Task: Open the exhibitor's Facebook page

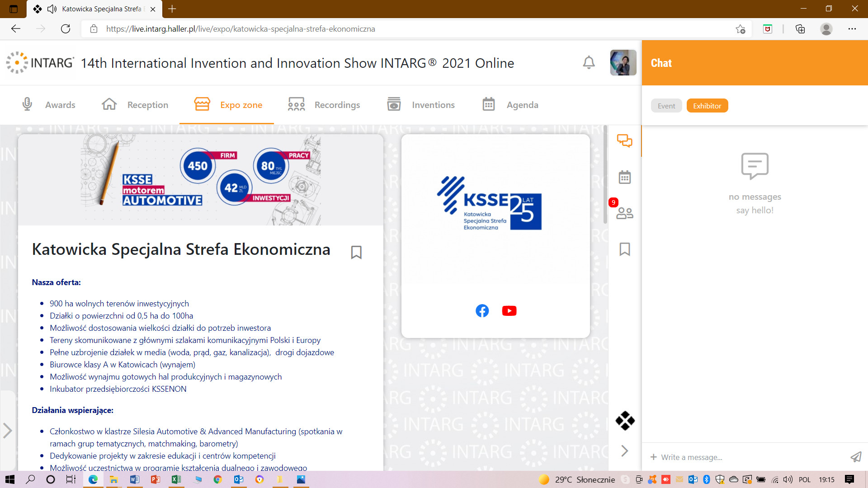Action: [x=482, y=311]
